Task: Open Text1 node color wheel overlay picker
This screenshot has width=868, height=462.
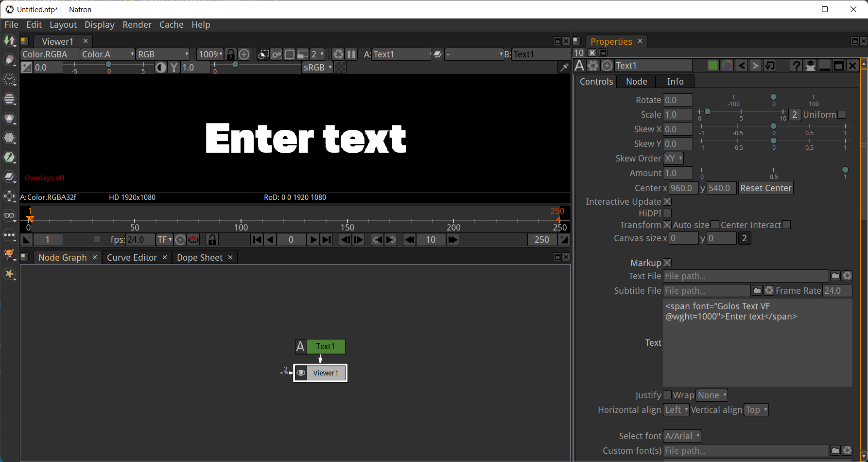Action: [x=727, y=66]
